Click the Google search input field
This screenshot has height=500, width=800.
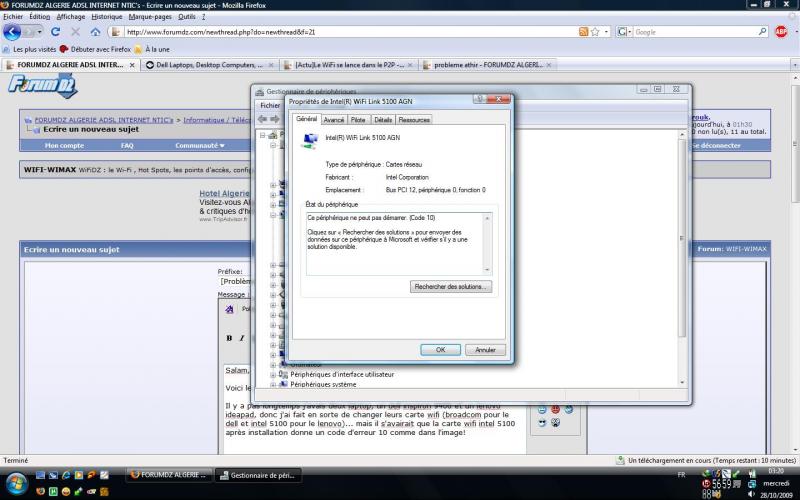coord(695,32)
